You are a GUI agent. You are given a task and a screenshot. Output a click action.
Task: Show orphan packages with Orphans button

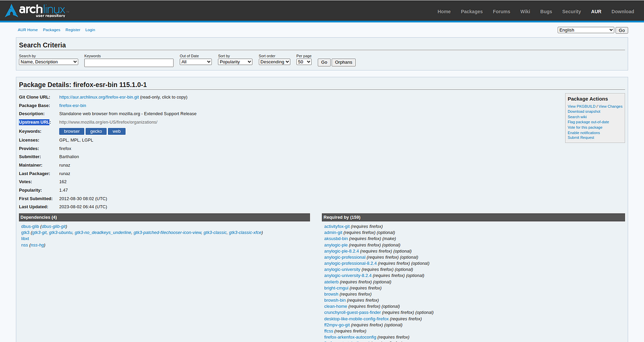click(x=343, y=62)
